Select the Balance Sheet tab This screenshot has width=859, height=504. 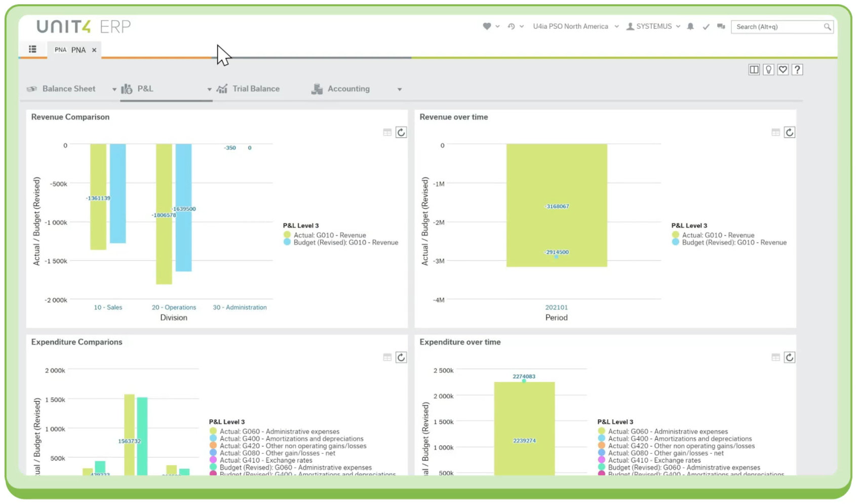tap(68, 89)
